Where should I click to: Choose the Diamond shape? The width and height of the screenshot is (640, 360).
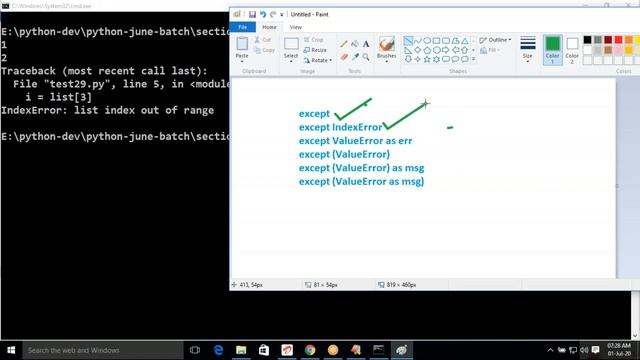point(418,50)
